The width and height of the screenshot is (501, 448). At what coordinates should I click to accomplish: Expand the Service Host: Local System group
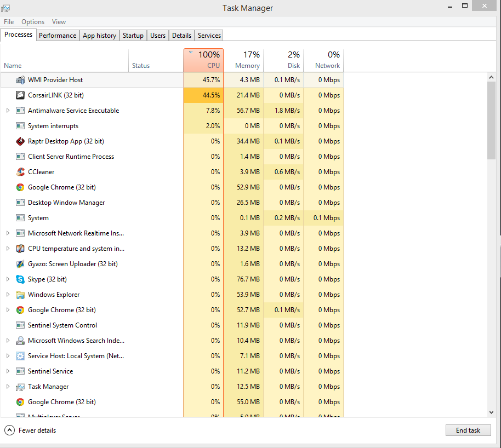pyautogui.click(x=8, y=356)
